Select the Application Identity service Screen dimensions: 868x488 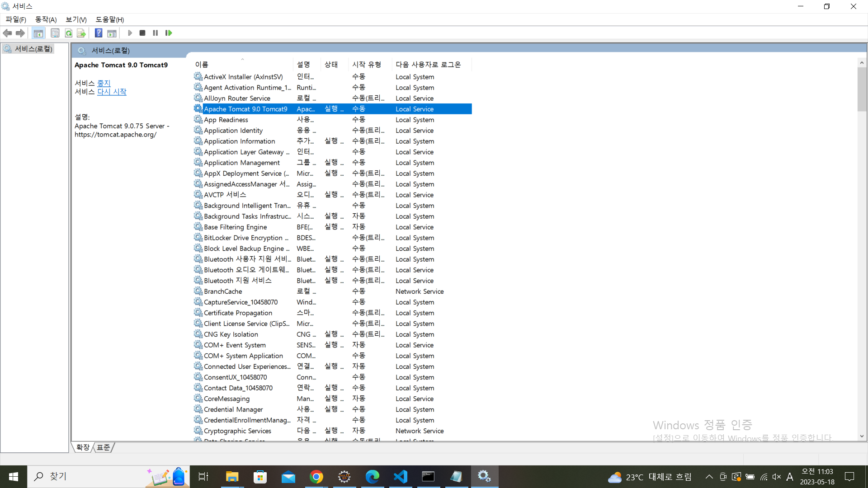coord(332,131)
